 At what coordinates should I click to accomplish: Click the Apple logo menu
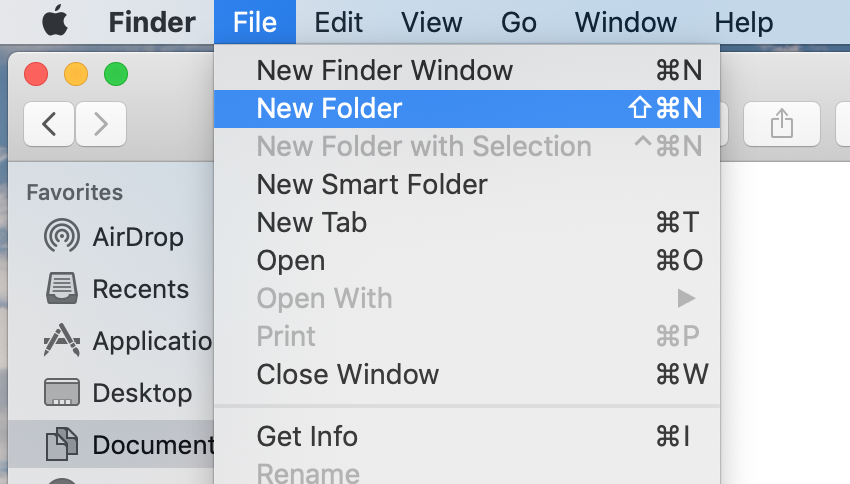[55, 21]
